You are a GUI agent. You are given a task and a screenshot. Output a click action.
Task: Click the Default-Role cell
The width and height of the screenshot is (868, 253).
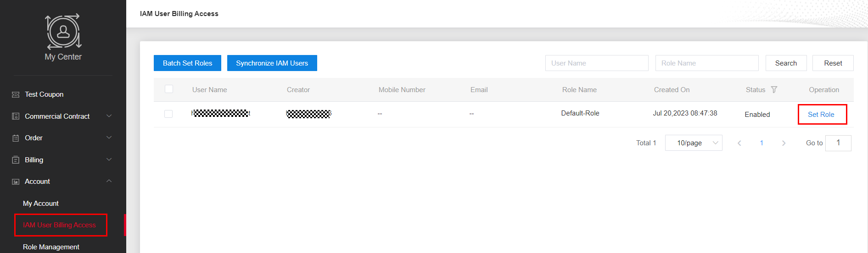pyautogui.click(x=580, y=113)
